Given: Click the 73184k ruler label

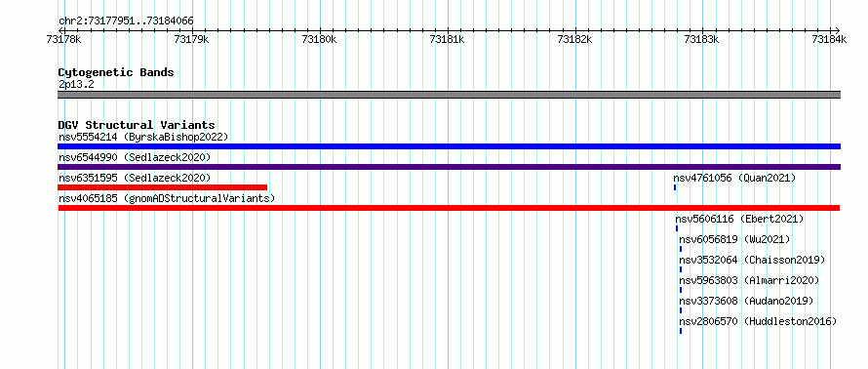Looking at the screenshot, I should point(829,39).
